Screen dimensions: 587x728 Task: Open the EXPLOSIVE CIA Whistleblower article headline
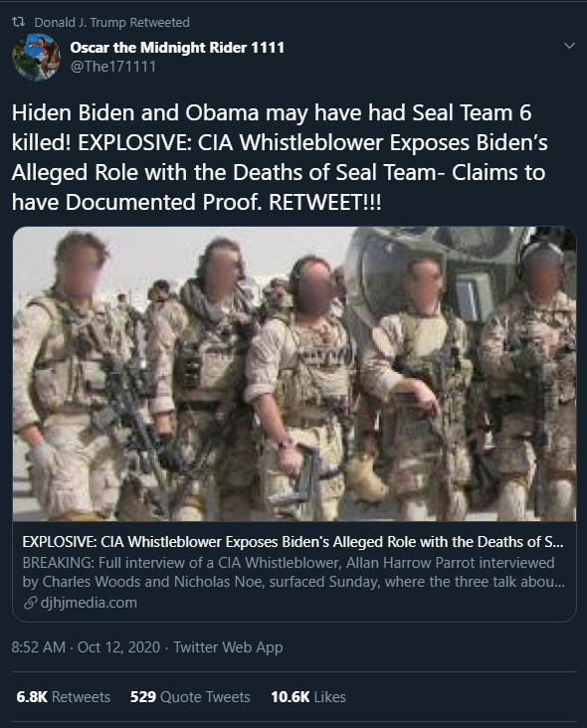(x=293, y=542)
